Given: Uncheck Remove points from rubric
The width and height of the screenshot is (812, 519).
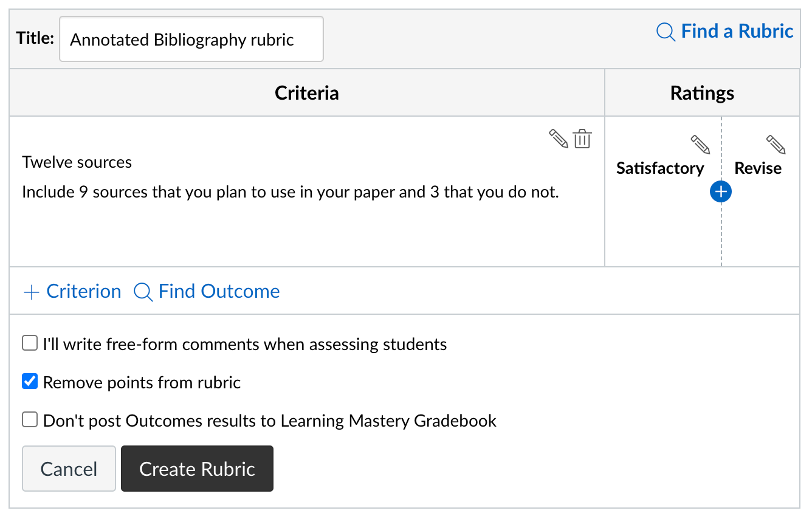Looking at the screenshot, I should (29, 381).
